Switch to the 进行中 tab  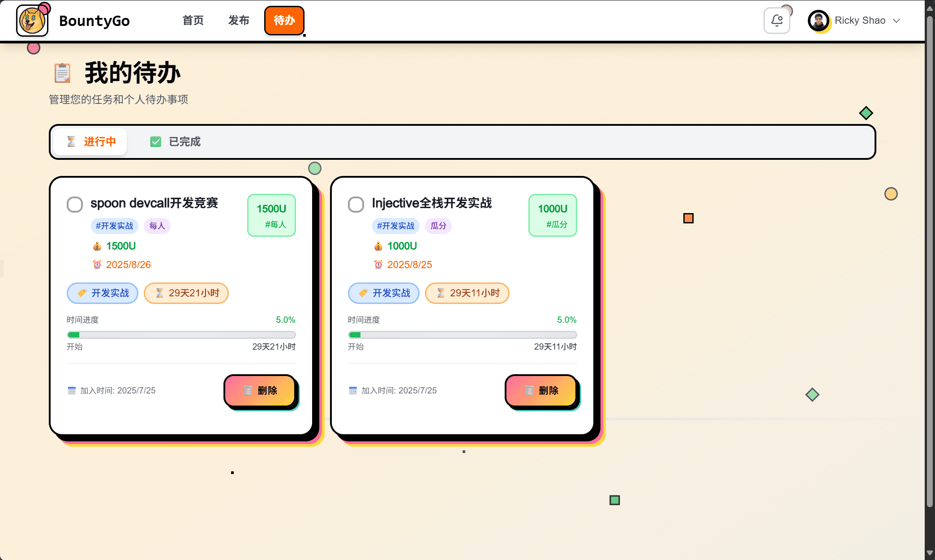(90, 142)
